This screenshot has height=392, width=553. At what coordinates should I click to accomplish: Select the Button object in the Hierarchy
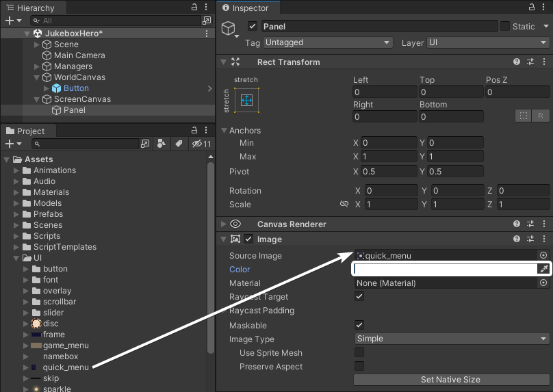76,88
